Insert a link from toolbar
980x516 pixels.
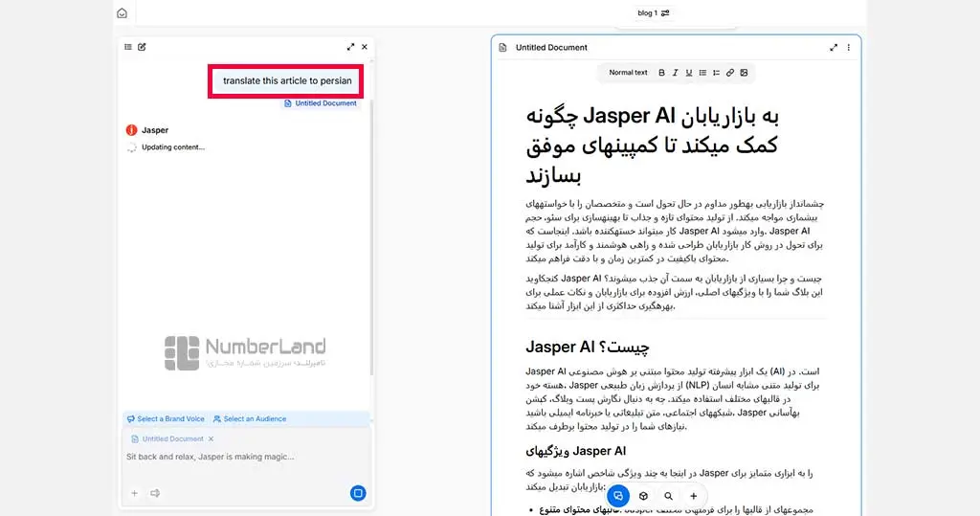(x=730, y=73)
